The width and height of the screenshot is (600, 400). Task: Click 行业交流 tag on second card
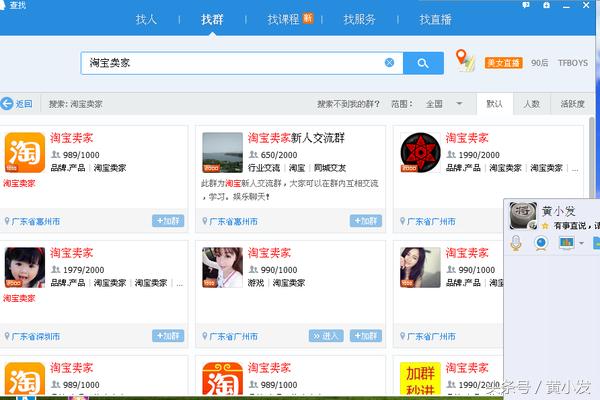tap(264, 168)
